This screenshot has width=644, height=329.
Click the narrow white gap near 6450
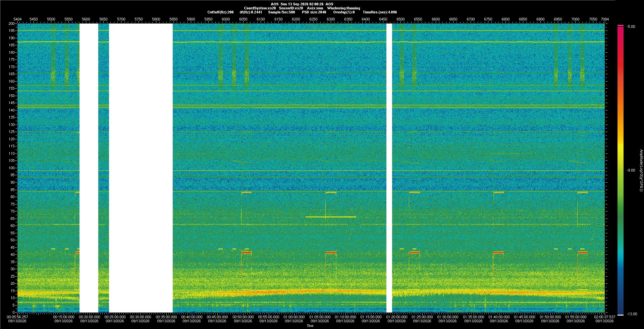pos(389,168)
